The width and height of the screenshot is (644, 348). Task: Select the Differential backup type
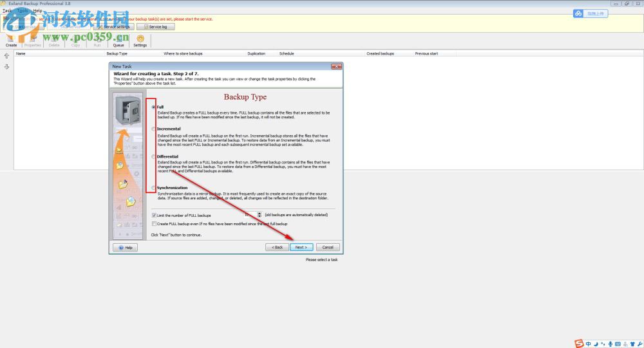coord(154,157)
